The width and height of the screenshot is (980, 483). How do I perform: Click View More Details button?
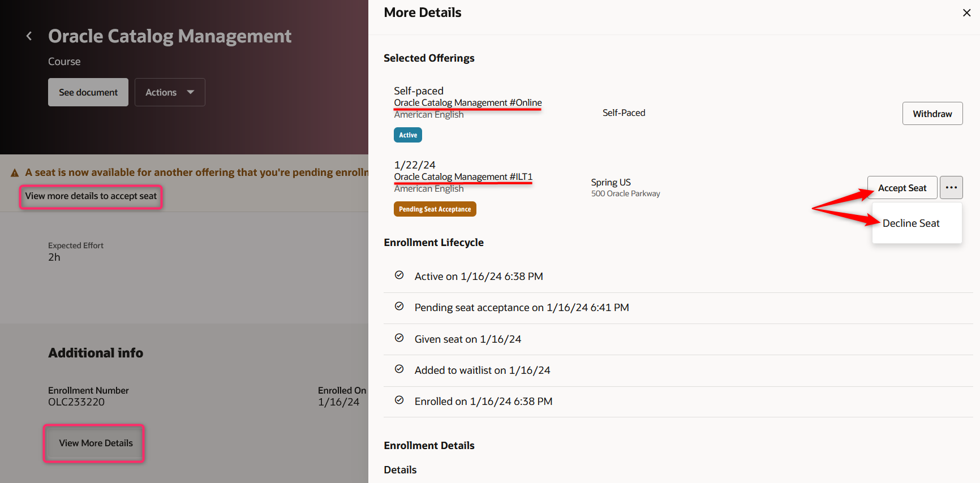96,443
